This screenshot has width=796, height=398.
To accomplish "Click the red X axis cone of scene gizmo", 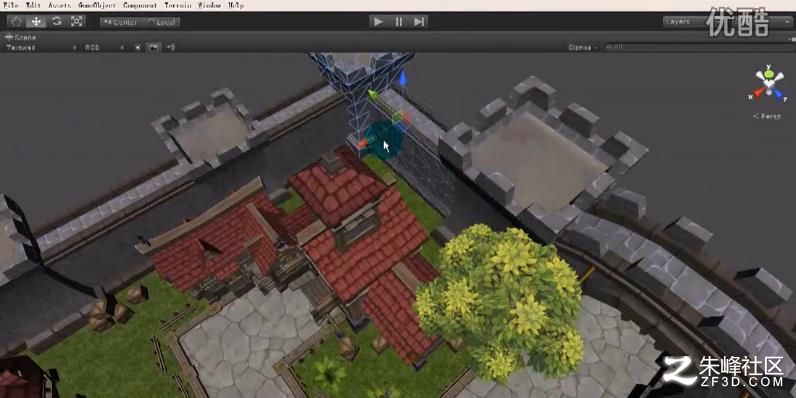I will coord(758,92).
